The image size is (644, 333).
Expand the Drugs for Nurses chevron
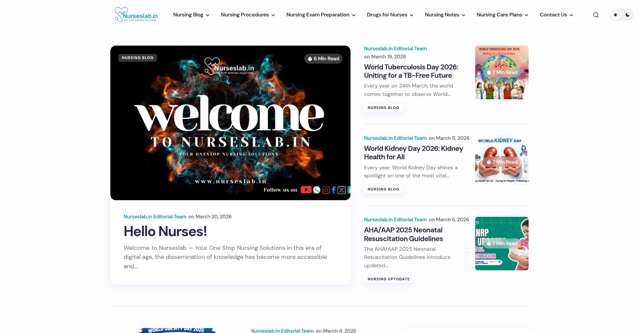click(412, 15)
